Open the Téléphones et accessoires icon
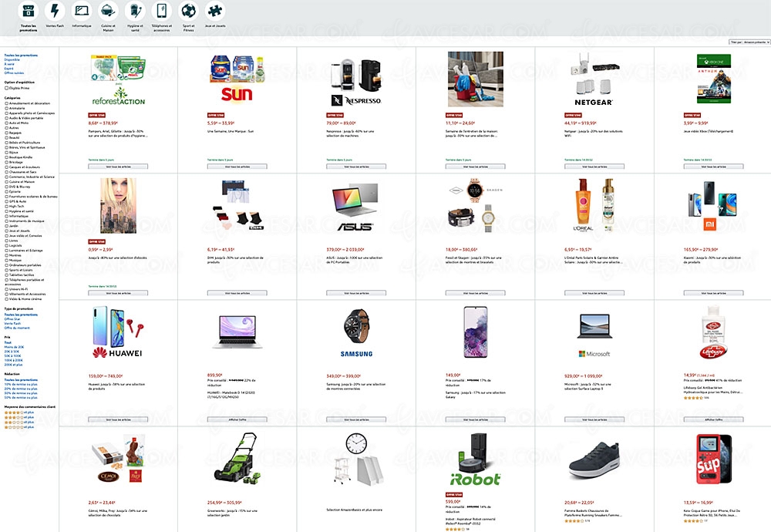The image size is (771, 532). (x=161, y=11)
